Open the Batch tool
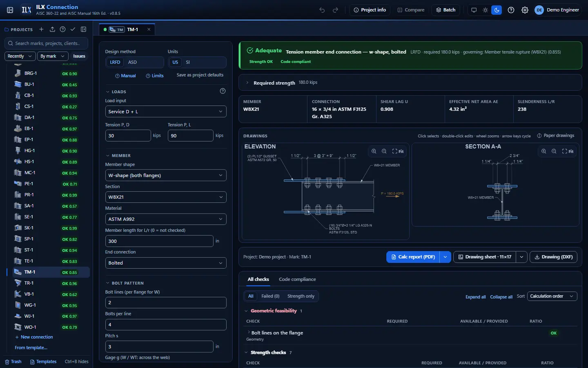 pyautogui.click(x=445, y=10)
